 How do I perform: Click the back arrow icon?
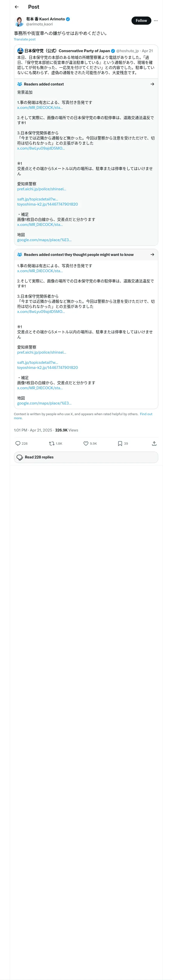pyautogui.click(x=17, y=7)
